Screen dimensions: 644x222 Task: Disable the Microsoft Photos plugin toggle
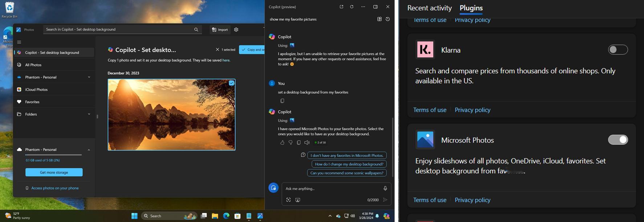(x=618, y=140)
